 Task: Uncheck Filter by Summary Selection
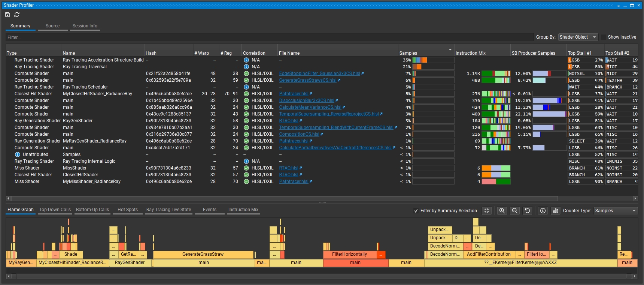pyautogui.click(x=416, y=211)
